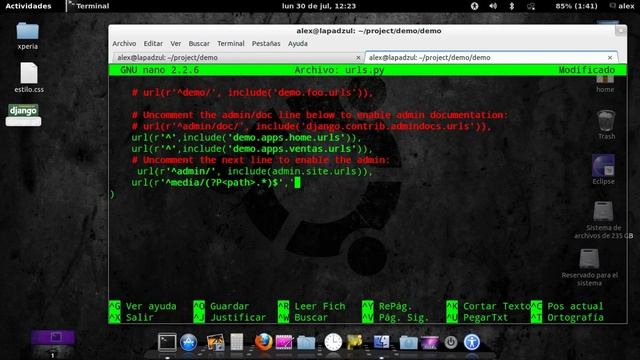Click the ^O Guardar shortcut label
640x360 pixels.
[221, 306]
